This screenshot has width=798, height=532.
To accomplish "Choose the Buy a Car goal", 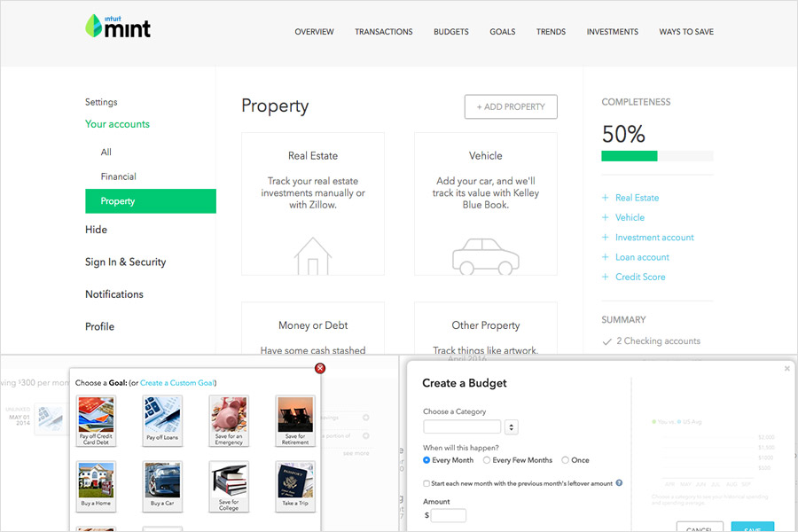I will (x=162, y=486).
